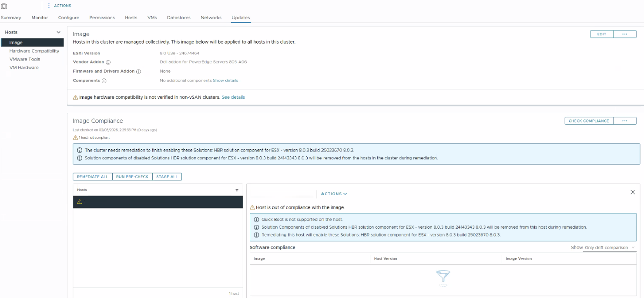644x298 pixels.
Task: Click the cluster icon at top left
Action: coord(4,6)
